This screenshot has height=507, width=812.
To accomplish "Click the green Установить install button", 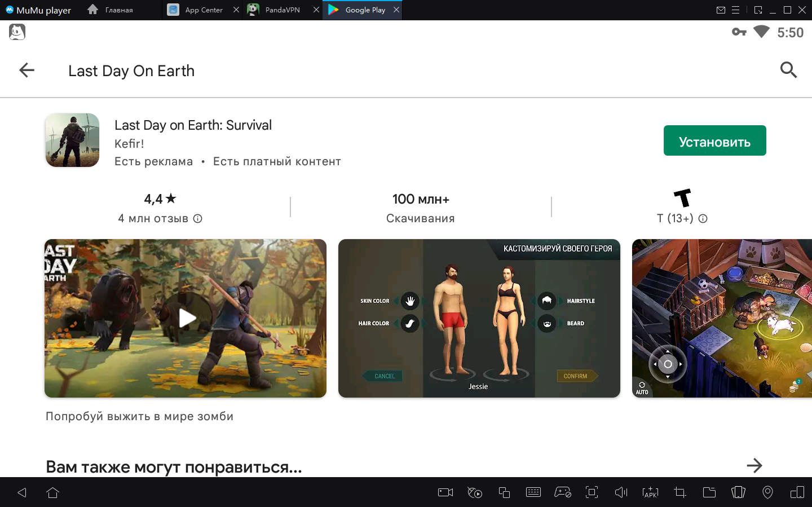I will pos(714,140).
